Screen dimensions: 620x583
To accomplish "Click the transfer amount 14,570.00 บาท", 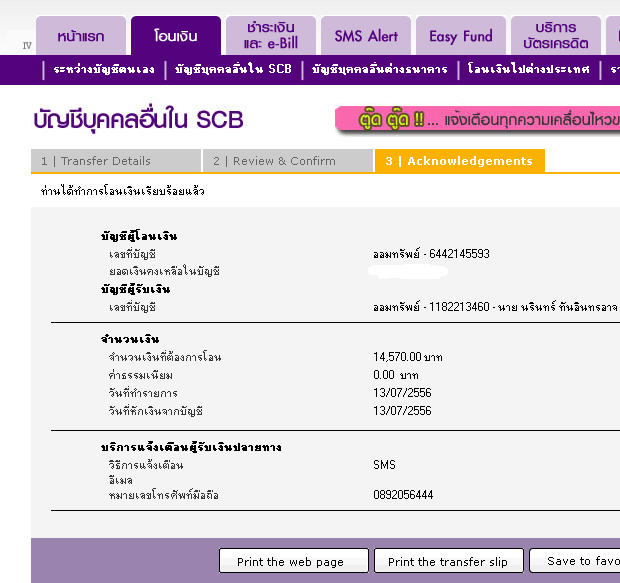I will point(408,357).
